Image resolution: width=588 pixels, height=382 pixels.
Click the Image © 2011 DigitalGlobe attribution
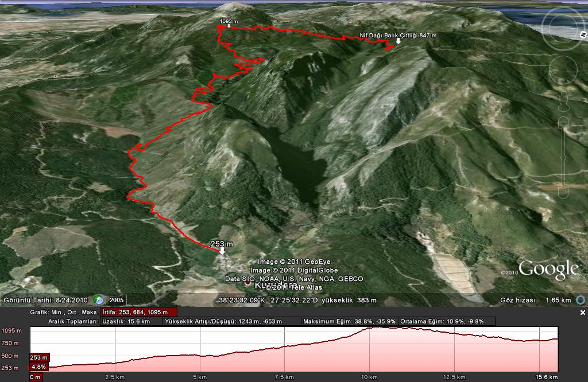pos(294,270)
